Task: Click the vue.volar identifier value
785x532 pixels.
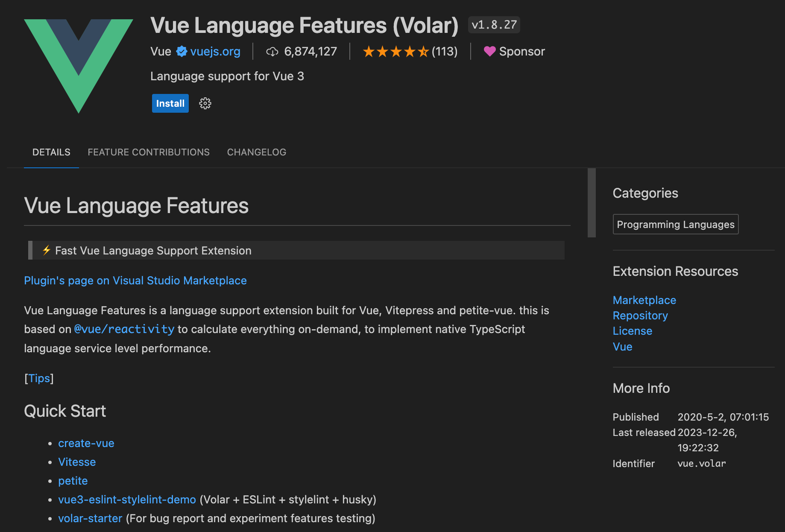Action: click(702, 464)
